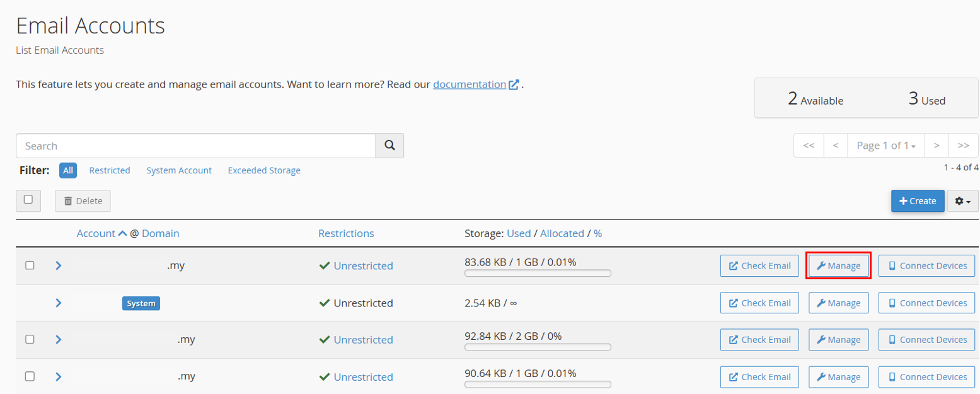The height and width of the screenshot is (394, 980).
Task: Click the storage usage bar of the first account
Action: coord(538,274)
